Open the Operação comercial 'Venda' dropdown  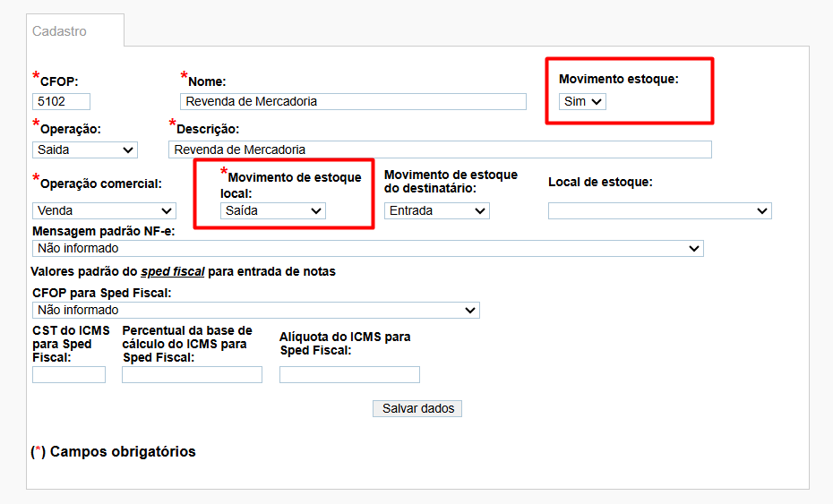104,211
